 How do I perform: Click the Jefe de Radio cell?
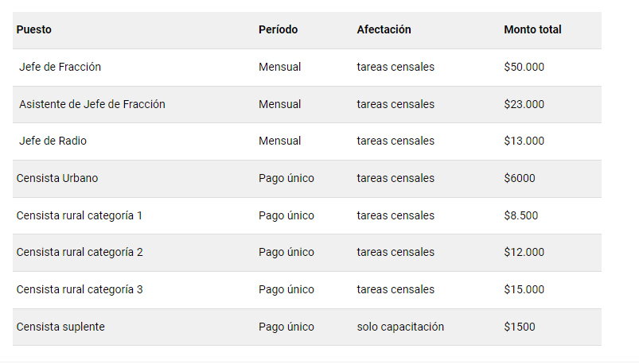[53, 141]
